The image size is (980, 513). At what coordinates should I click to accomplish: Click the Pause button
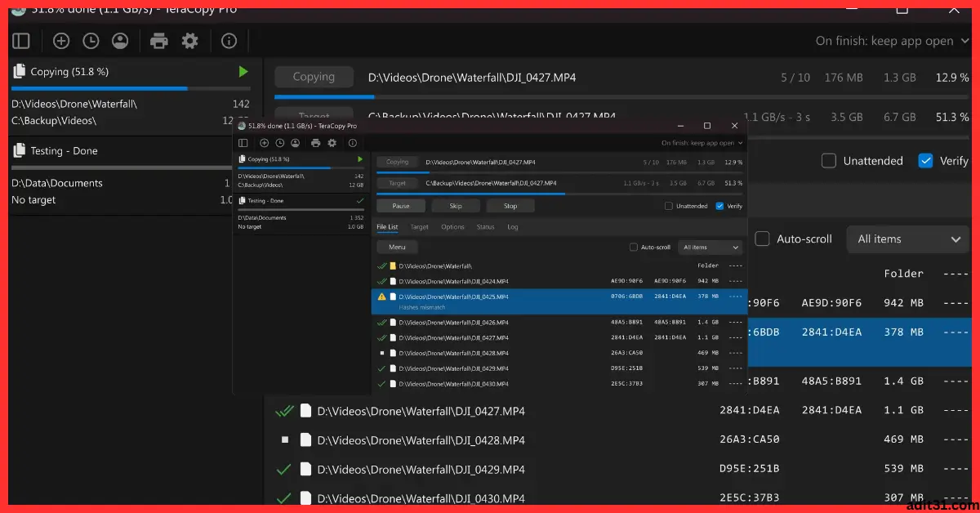(x=401, y=206)
